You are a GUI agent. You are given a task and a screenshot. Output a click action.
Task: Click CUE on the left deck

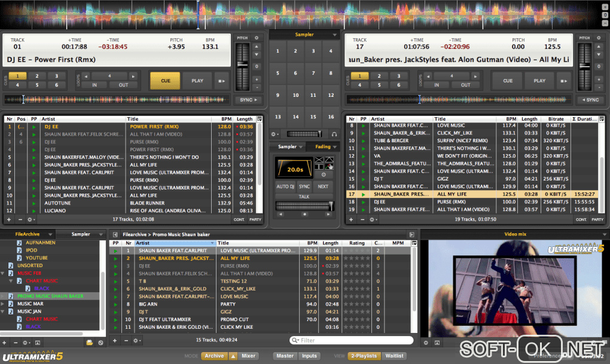tap(165, 81)
